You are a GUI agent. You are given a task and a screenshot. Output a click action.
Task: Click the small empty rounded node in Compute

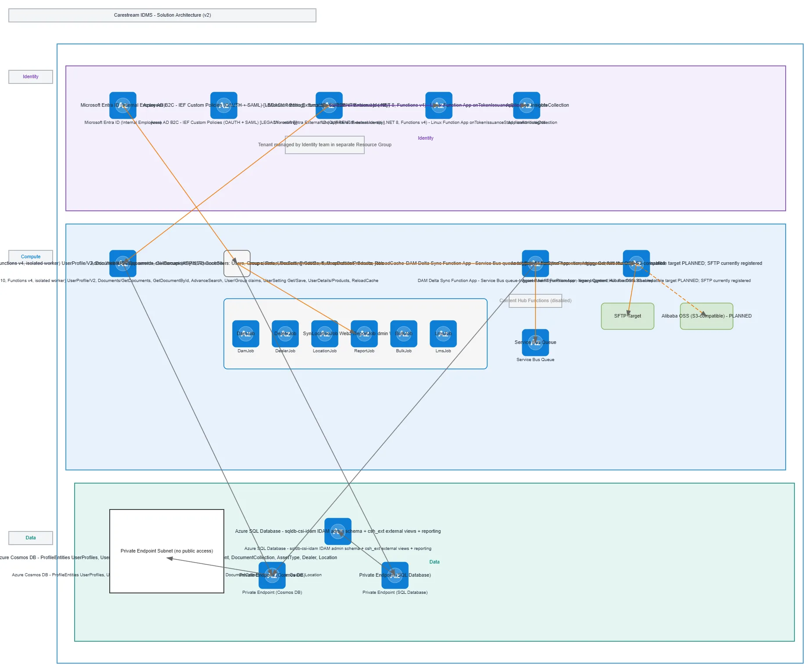[237, 264]
